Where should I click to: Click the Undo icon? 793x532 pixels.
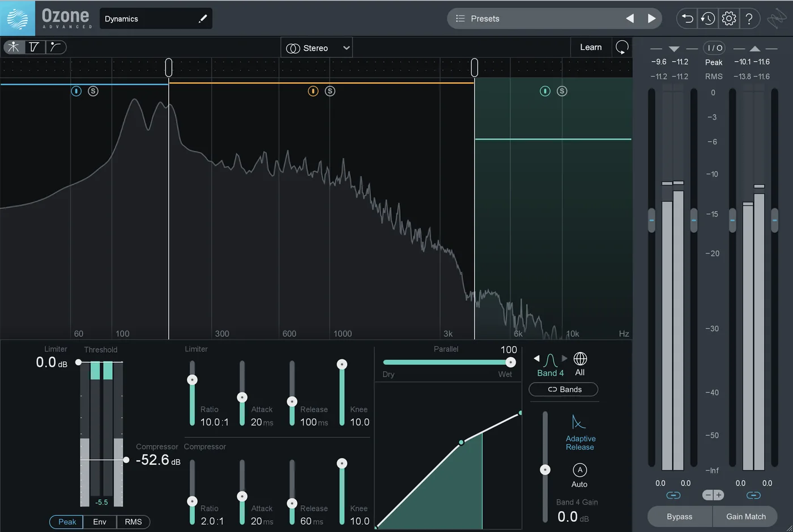[x=687, y=19]
